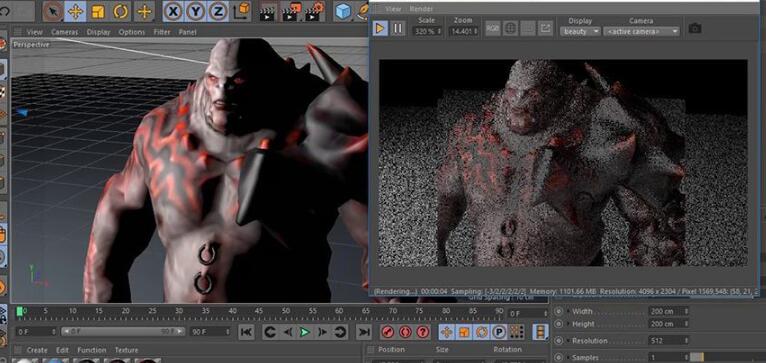This screenshot has width=766, height=363.
Task: Click the timeline start frame field
Action: point(36,332)
